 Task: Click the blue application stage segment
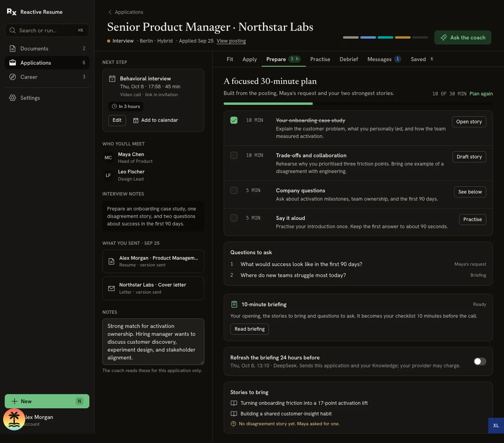[368, 37]
